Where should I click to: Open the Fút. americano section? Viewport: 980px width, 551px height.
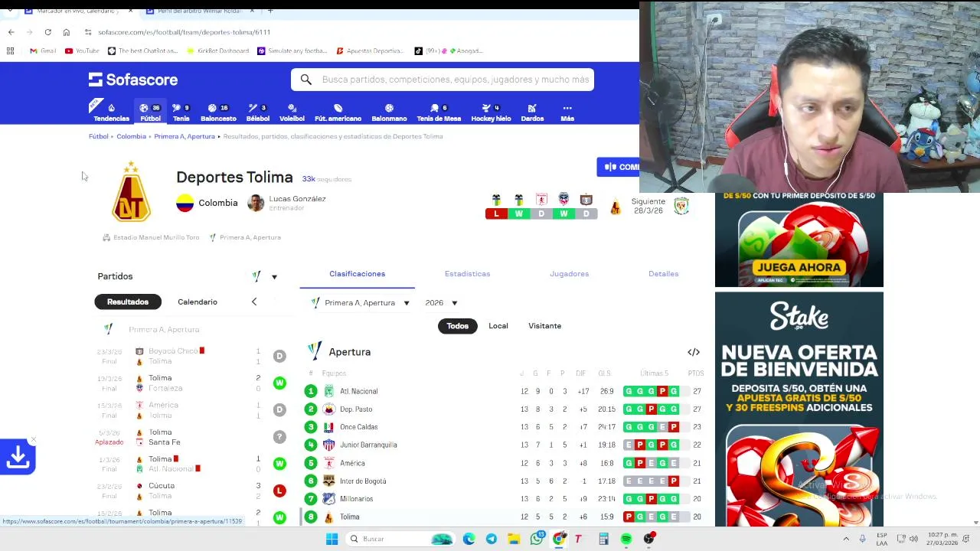point(338,112)
